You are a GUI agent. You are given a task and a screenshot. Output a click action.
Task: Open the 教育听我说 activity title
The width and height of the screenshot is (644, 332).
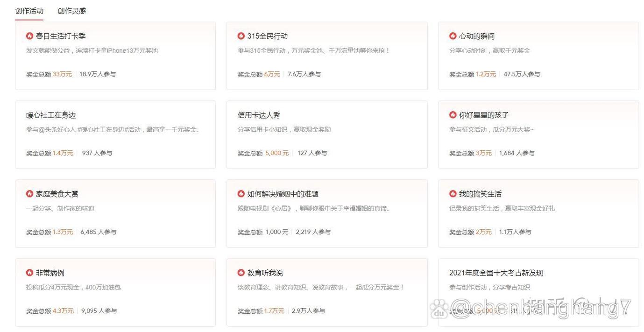tap(265, 273)
